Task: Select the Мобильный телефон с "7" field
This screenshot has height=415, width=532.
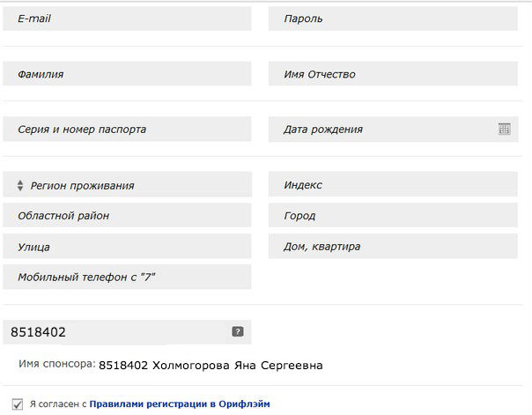Action: point(127,277)
